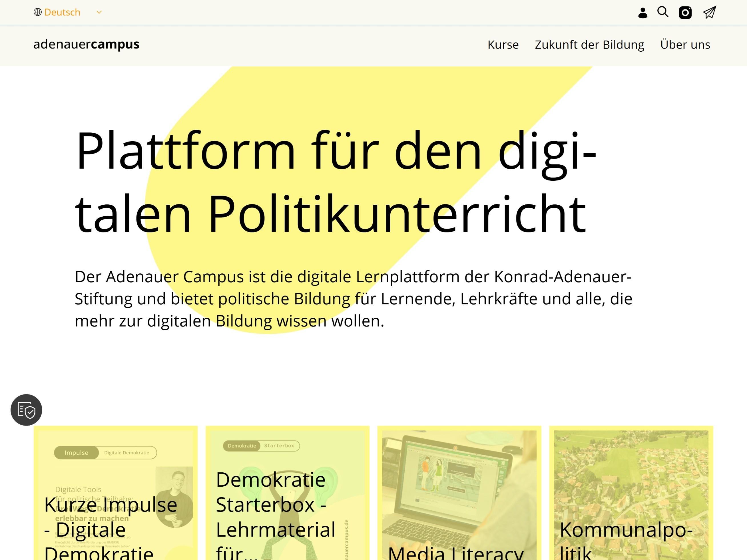Select the Demokratie tag on the Starterbox card
This screenshot has width=747, height=560.
pyautogui.click(x=242, y=446)
